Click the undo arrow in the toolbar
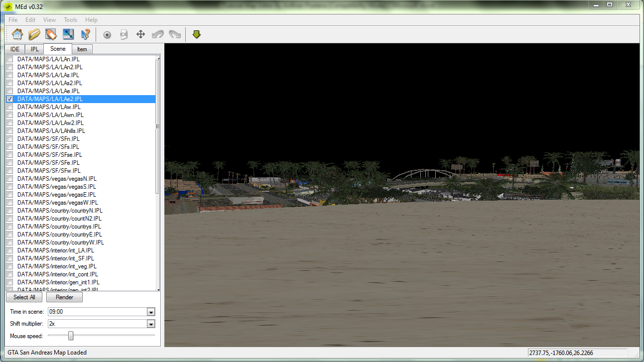 (158, 34)
